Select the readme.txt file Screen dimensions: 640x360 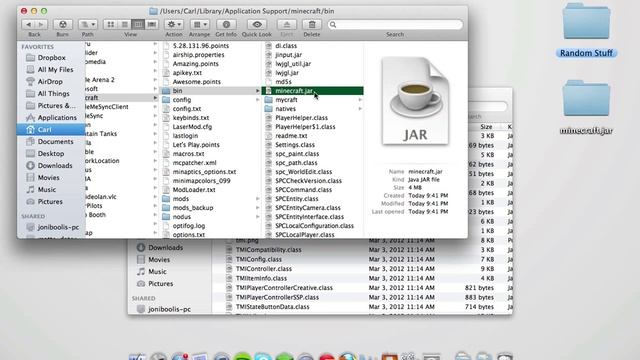[291, 136]
